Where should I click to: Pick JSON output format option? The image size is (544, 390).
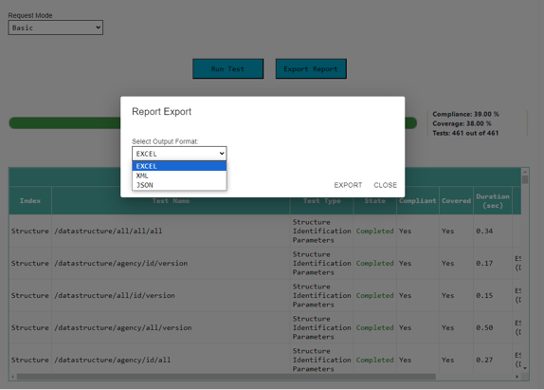[x=179, y=185]
